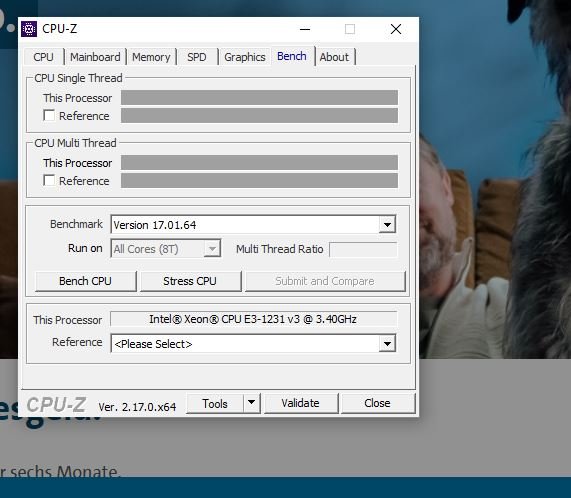Viewport: 571px width, 498px height.
Task: Minimize the CPU-Z window
Action: click(x=305, y=29)
